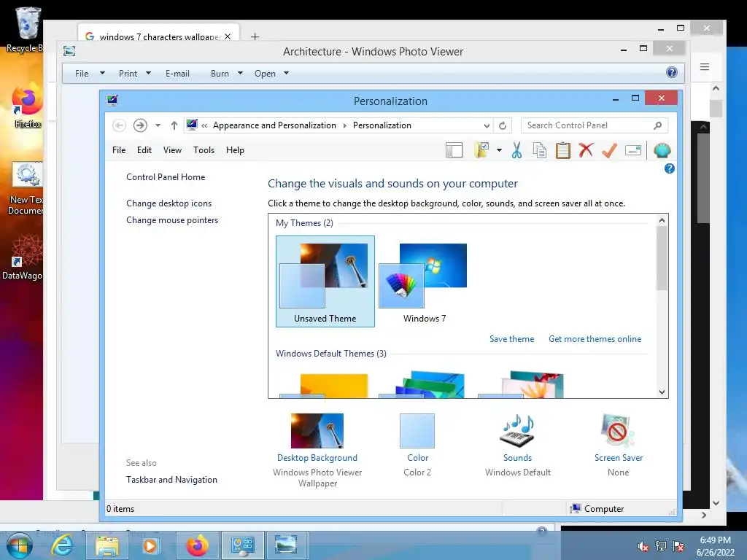
Task: Click the orange checkmark icon
Action: (x=609, y=150)
